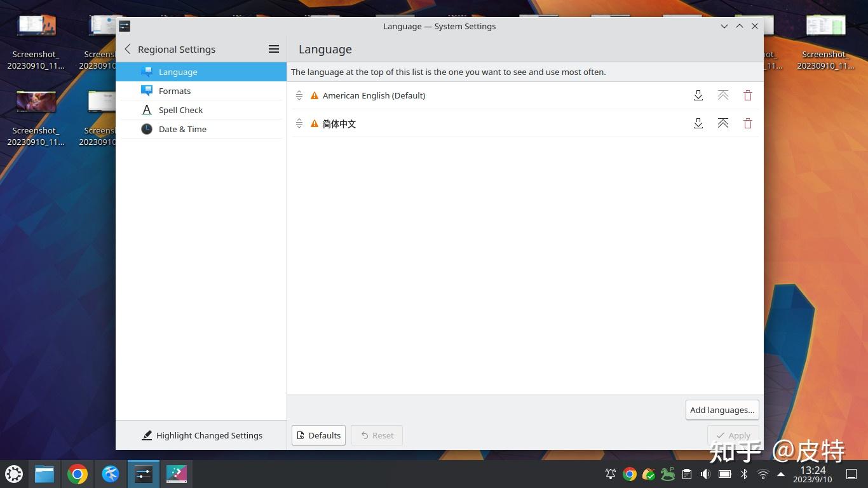Move American English to top of list
Viewport: 868px width, 488px height.
click(x=722, y=95)
